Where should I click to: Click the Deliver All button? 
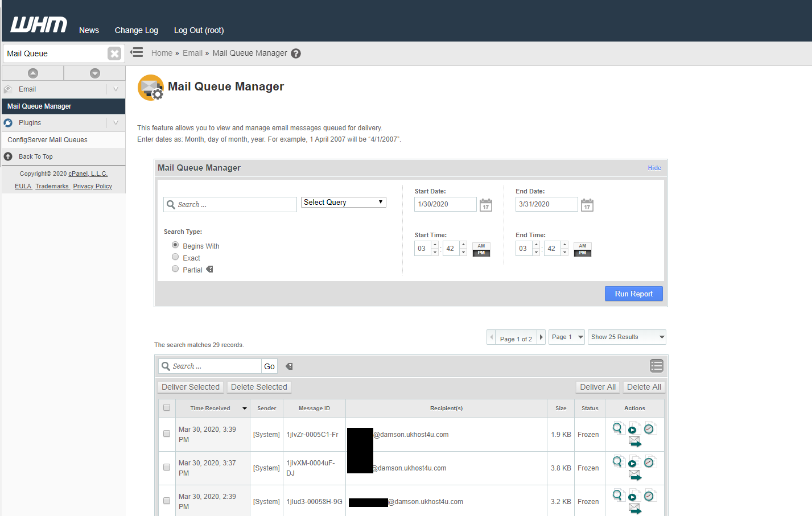597,387
